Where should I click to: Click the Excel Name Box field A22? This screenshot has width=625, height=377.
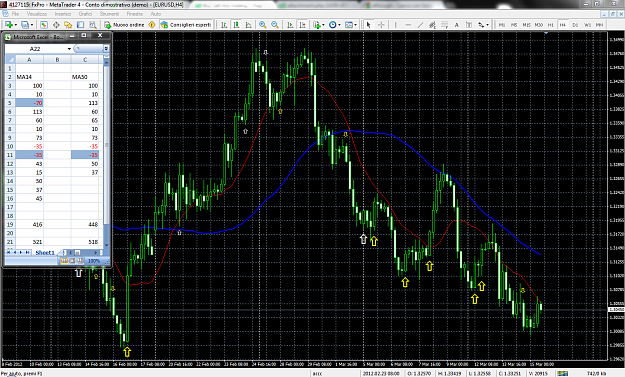pyautogui.click(x=35, y=49)
